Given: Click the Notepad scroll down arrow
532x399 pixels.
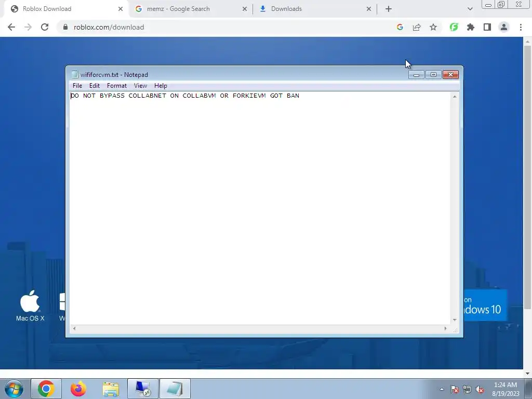Looking at the screenshot, I should pos(455,320).
